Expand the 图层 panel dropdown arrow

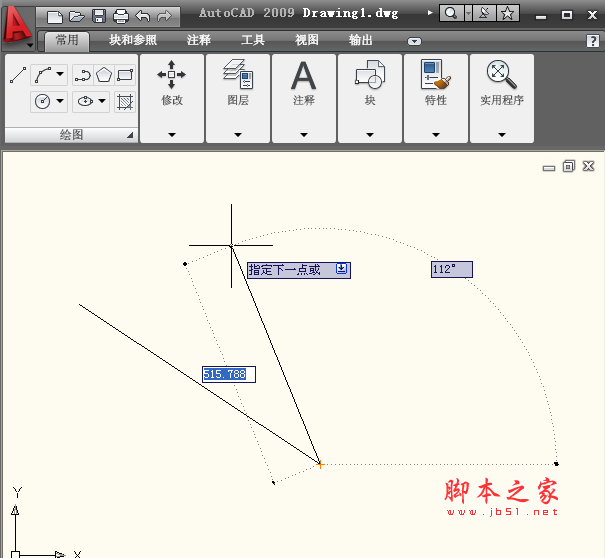click(238, 135)
